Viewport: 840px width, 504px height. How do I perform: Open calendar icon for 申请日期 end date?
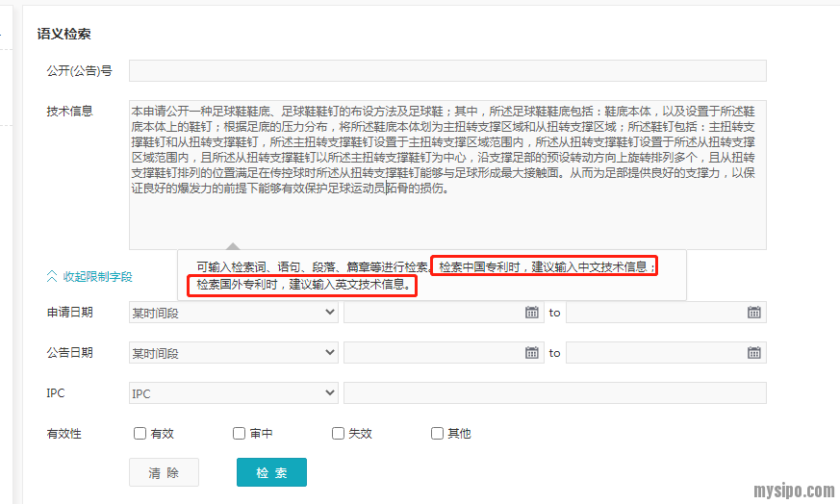click(753, 313)
